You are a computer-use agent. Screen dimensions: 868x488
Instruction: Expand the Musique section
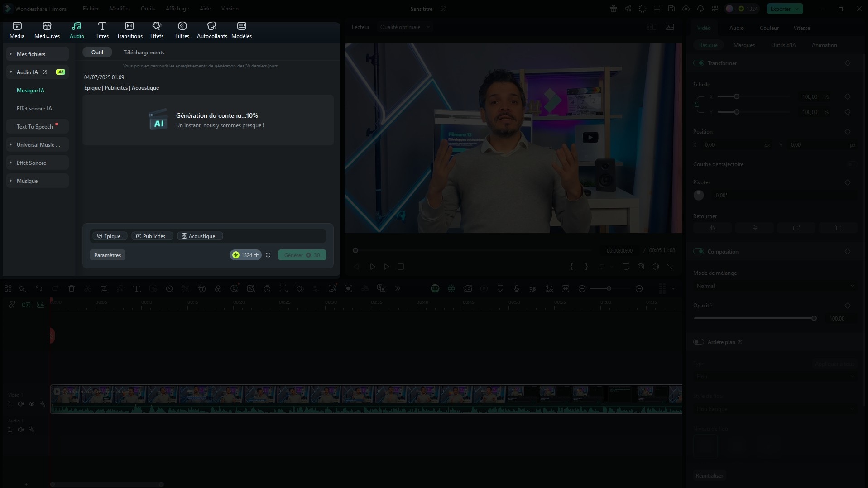coord(38,181)
